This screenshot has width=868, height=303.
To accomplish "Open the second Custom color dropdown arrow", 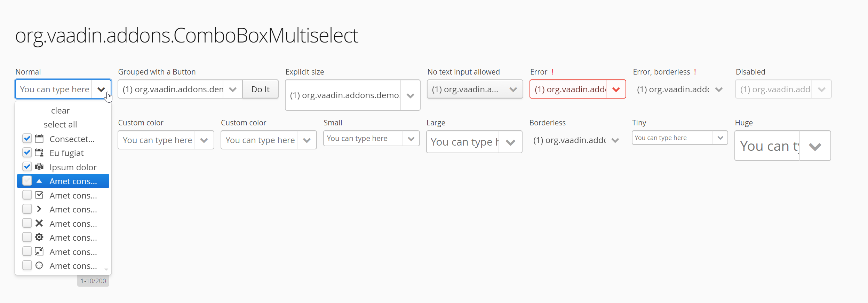I will (x=306, y=140).
